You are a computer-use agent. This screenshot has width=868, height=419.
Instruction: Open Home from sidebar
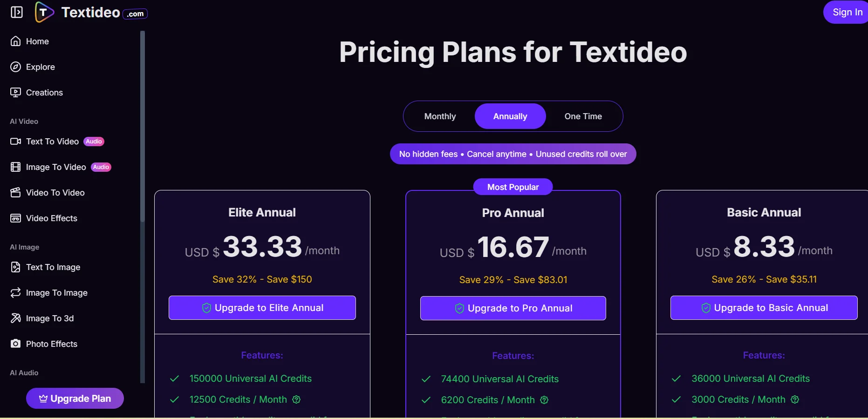(37, 41)
